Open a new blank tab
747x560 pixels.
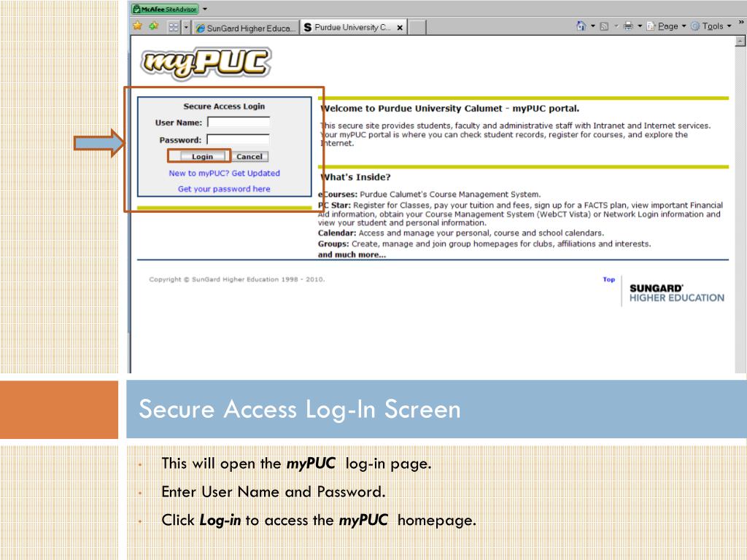pos(417,28)
